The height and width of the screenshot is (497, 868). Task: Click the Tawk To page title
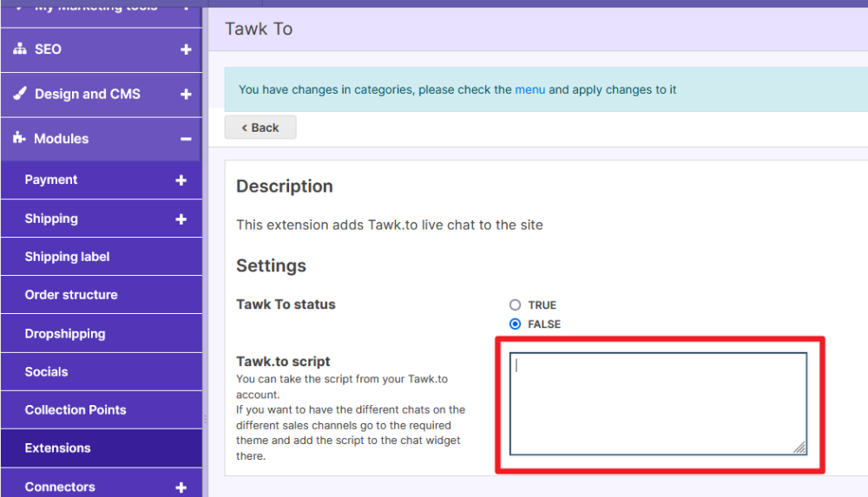[x=259, y=29]
